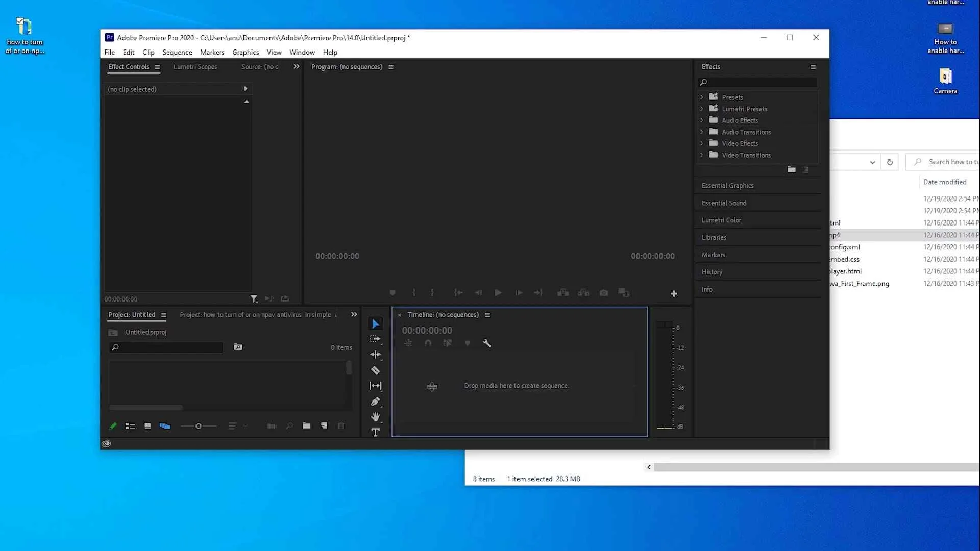
Task: Open the Essential Graphics panel
Action: [x=727, y=186]
